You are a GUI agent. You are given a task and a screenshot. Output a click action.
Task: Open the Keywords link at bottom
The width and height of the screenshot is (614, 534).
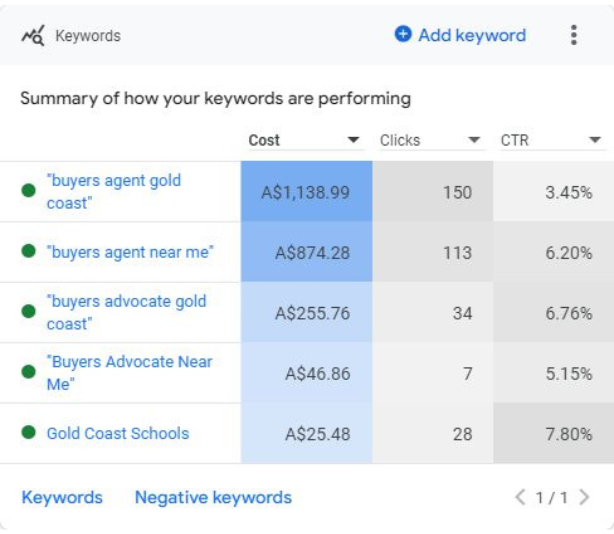tap(62, 497)
